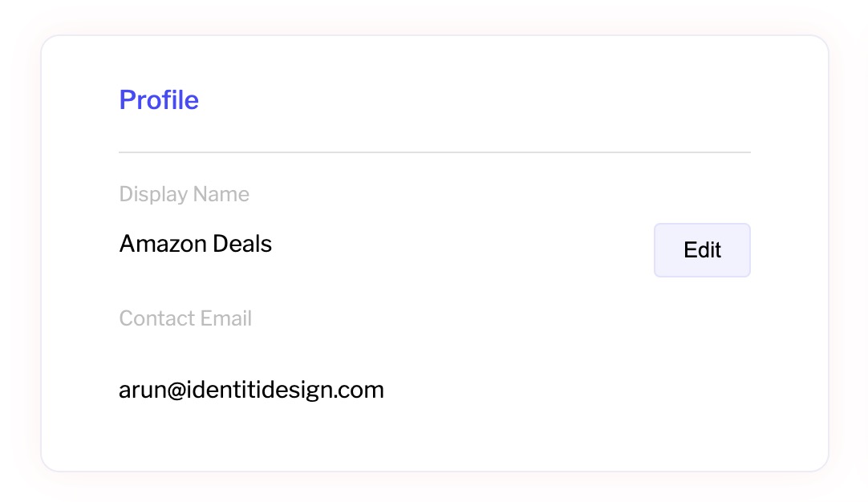Click the word "Display" in the field label
Viewport: 868px width, 502px height.
click(x=152, y=195)
